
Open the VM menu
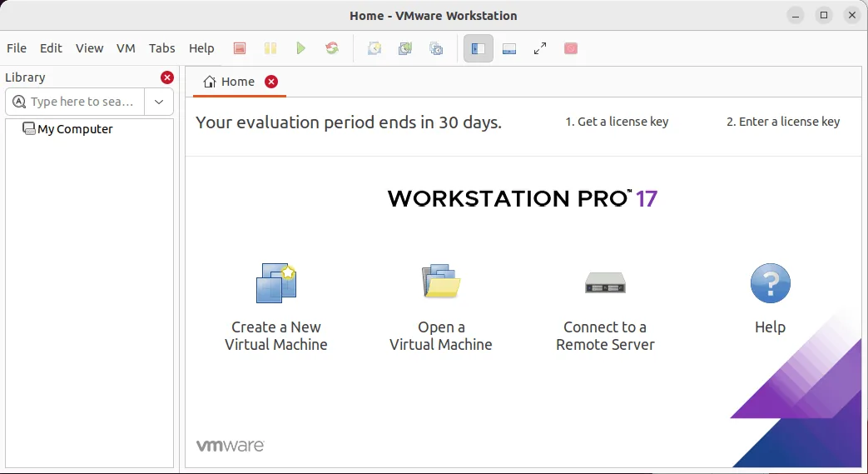tap(126, 48)
